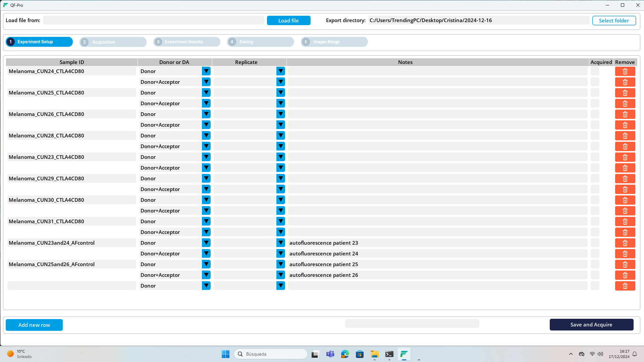The image size is (644, 362).
Task: Remove the autofluorescence patient 23 row
Action: point(625,243)
